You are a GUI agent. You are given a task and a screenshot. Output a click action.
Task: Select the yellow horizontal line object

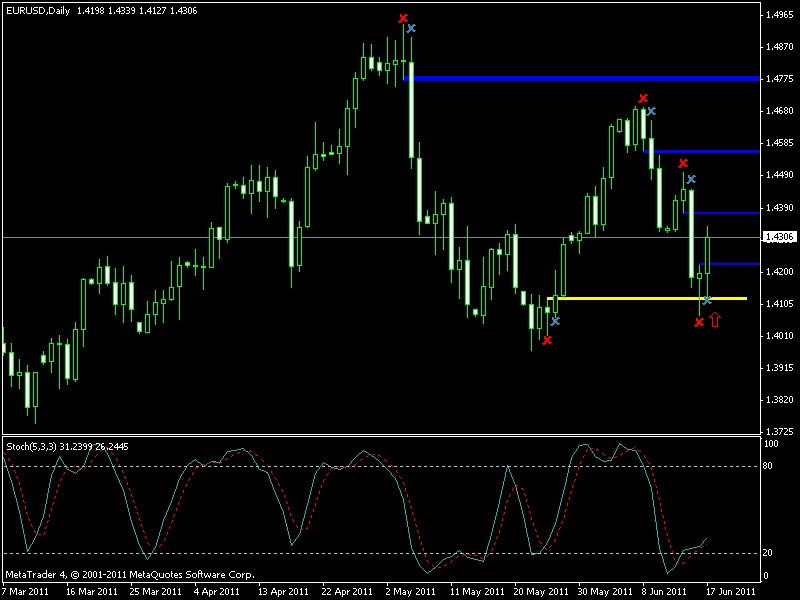[x=647, y=298]
